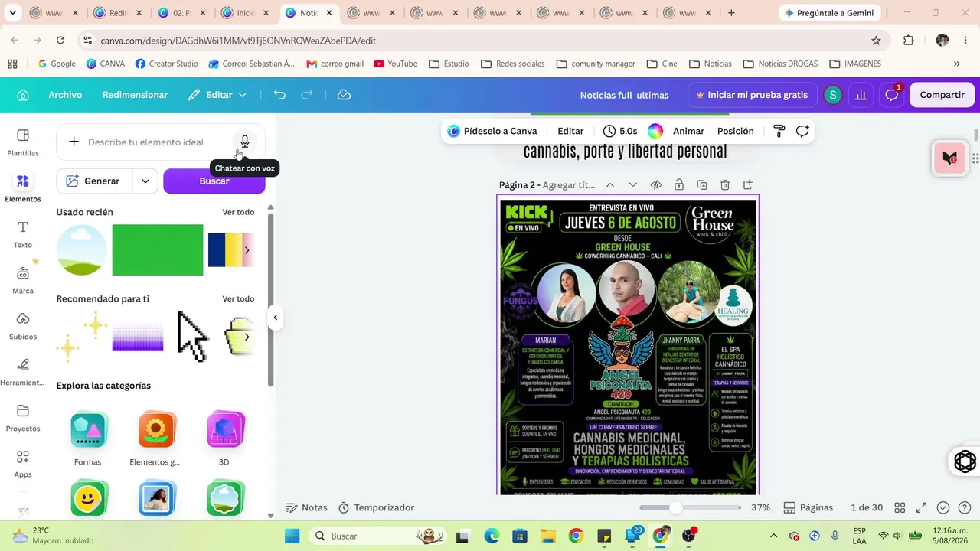Move page 2 down with the chevron
This screenshot has width=980, height=551.
(x=633, y=184)
